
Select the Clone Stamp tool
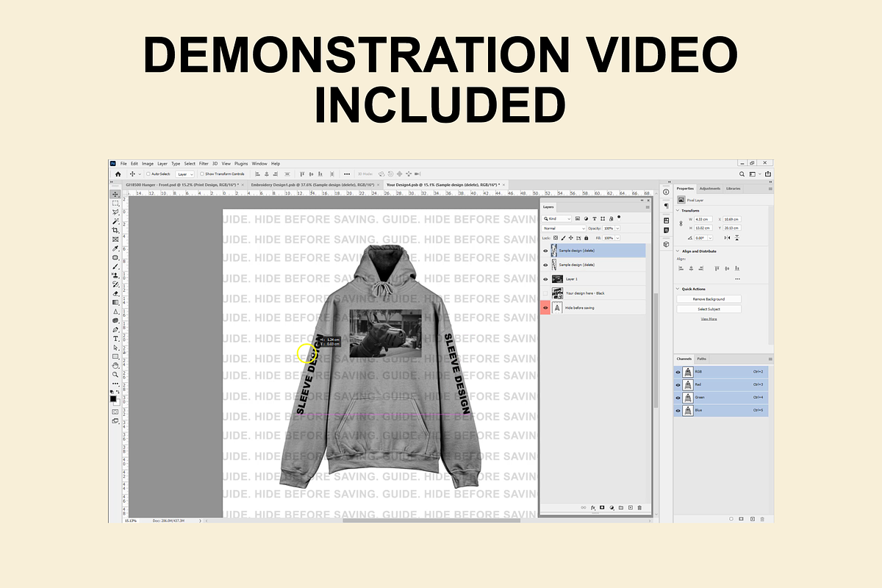tap(116, 275)
